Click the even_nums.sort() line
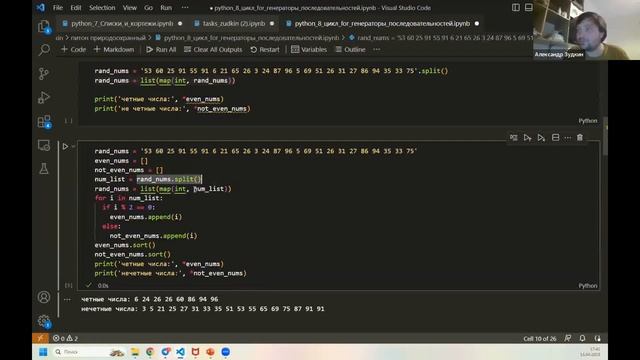Screen dimensions: 640x360 point(125,245)
